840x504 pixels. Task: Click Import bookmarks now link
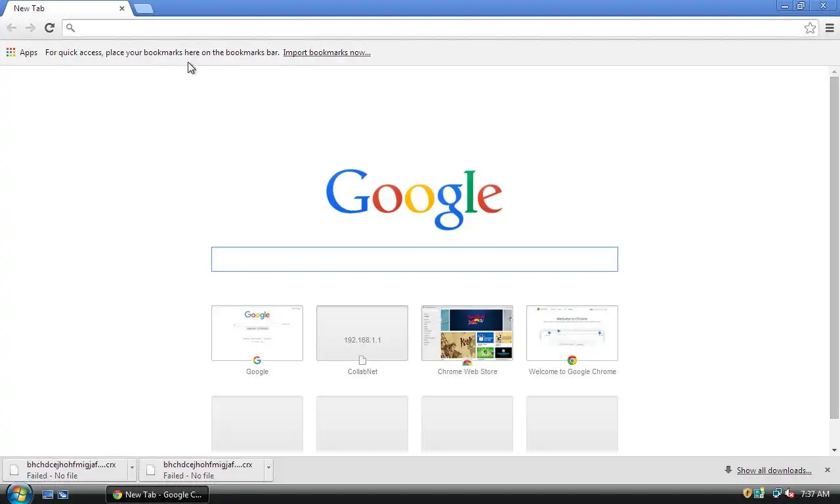(x=327, y=52)
